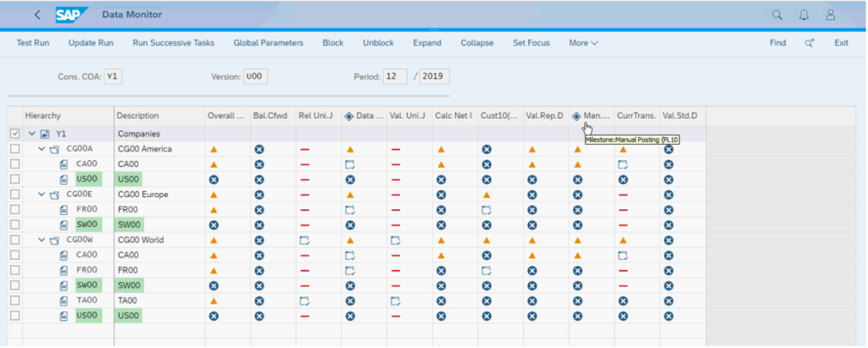Click Bal.Cfwd status icon for CG00 America
Screen dimensions: 868x348
[x=259, y=149]
